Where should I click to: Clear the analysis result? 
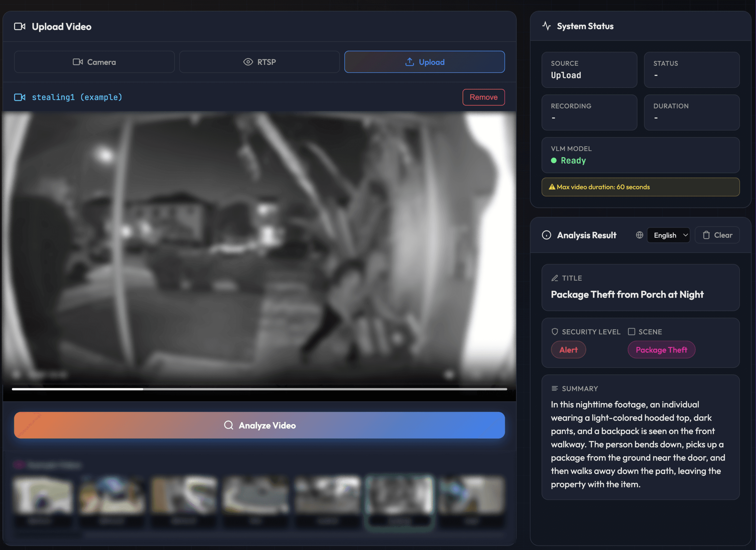(x=717, y=235)
